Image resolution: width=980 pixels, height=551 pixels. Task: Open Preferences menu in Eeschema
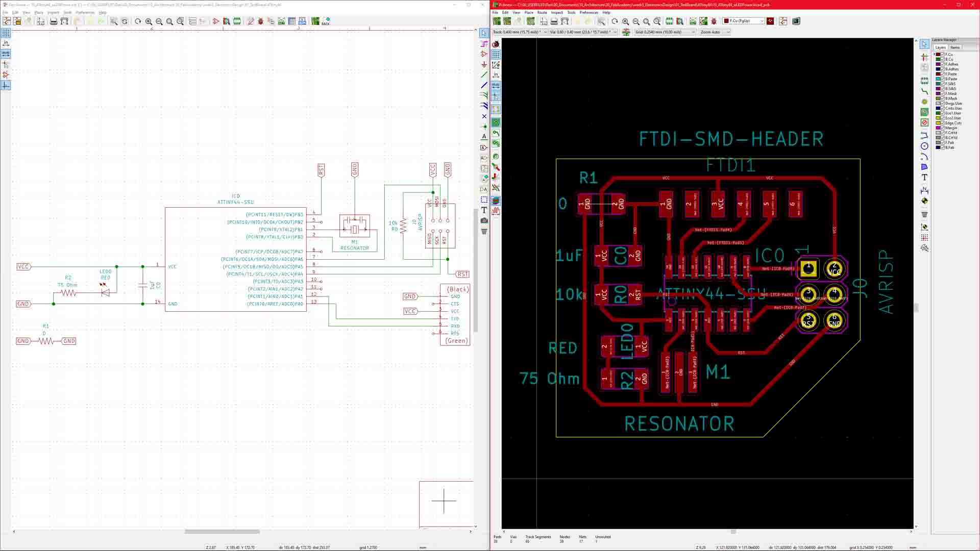[85, 12]
